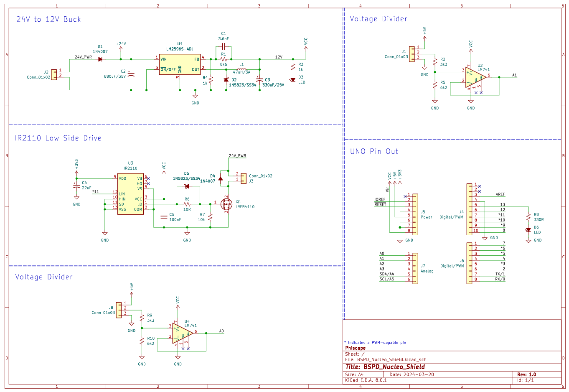This screenshot has height=392, width=569.
Task: Click the "KiCad E.D.A. 8.0.1" text
Action: point(366,380)
